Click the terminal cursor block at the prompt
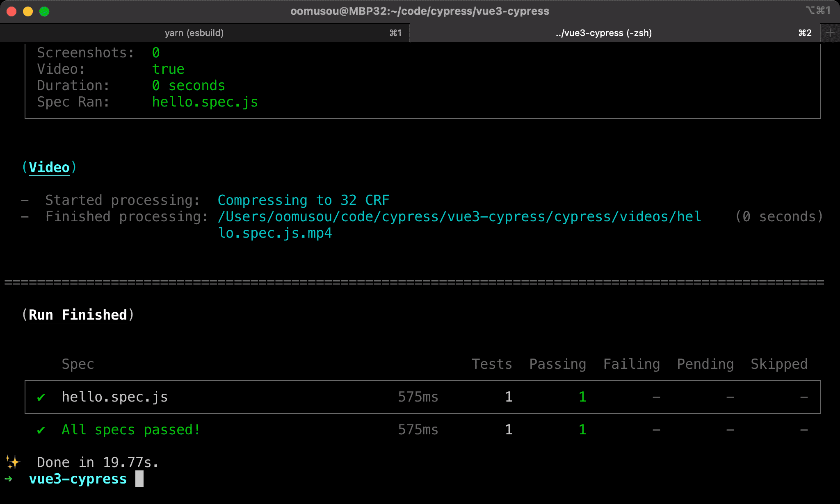The image size is (840, 504). click(x=139, y=479)
